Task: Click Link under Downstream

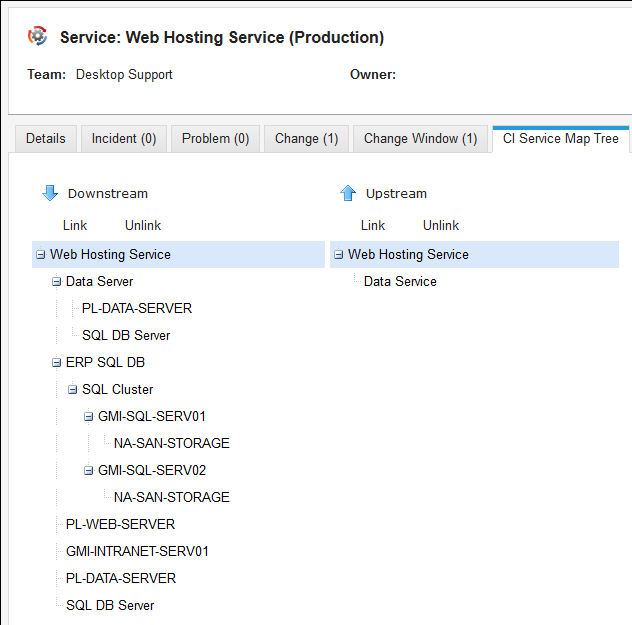Action: 75,225
